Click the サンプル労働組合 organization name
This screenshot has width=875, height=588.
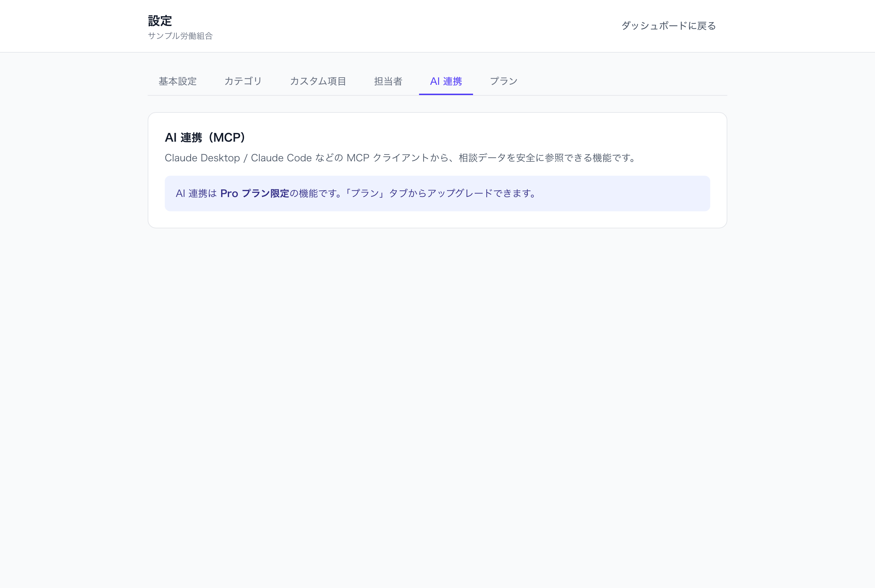pos(180,36)
